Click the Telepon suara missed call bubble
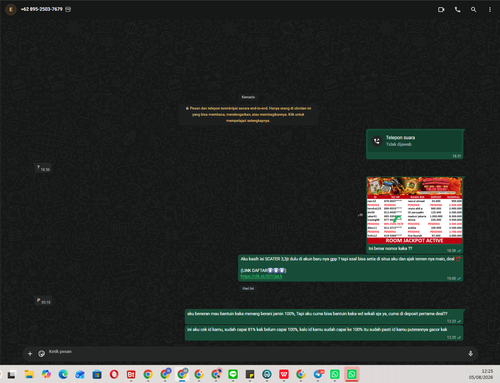The width and height of the screenshot is (500, 383). point(414,144)
